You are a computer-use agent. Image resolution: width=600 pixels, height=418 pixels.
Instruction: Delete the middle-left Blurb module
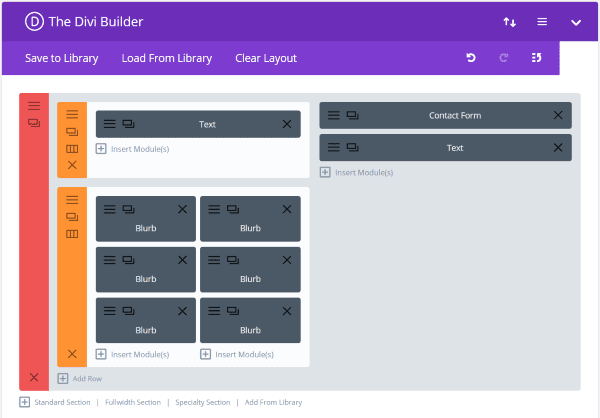(183, 260)
